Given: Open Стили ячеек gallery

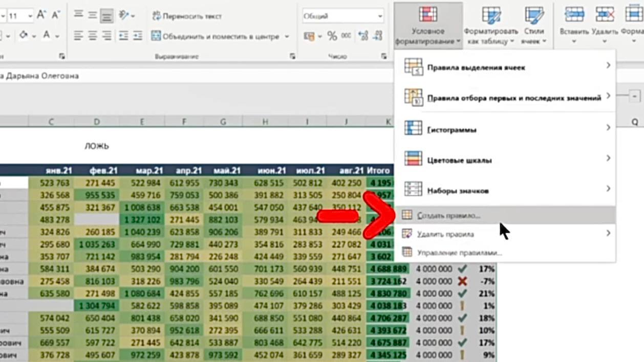Looking at the screenshot, I should [534, 25].
